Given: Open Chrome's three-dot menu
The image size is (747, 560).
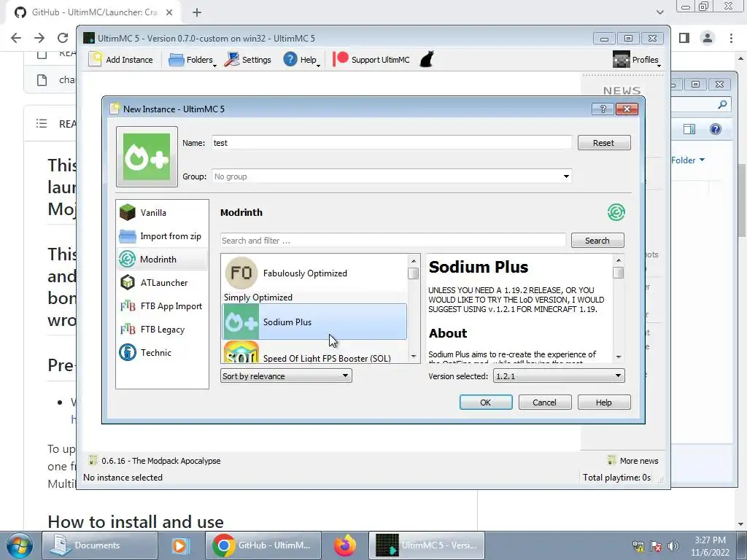Looking at the screenshot, I should pyautogui.click(x=731, y=38).
